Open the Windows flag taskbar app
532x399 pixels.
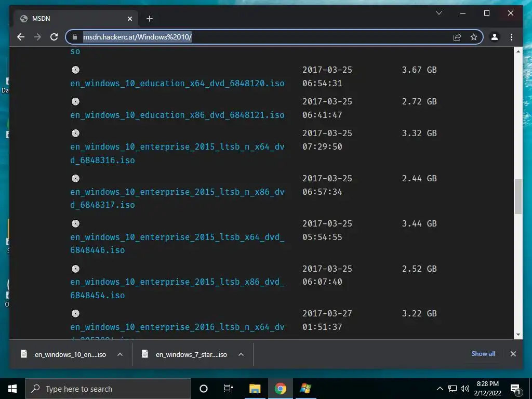(x=305, y=389)
